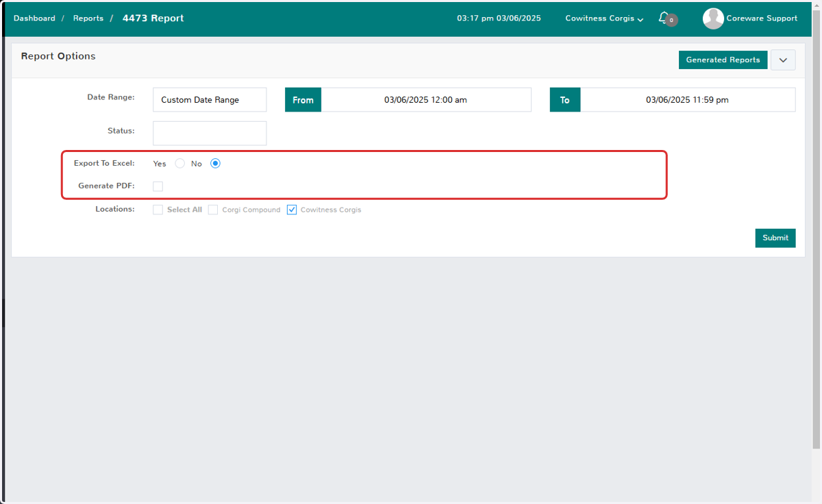Screen dimensions: 822x504
Task: Expand the Cowitness Corgis location switcher
Action: click(x=604, y=18)
